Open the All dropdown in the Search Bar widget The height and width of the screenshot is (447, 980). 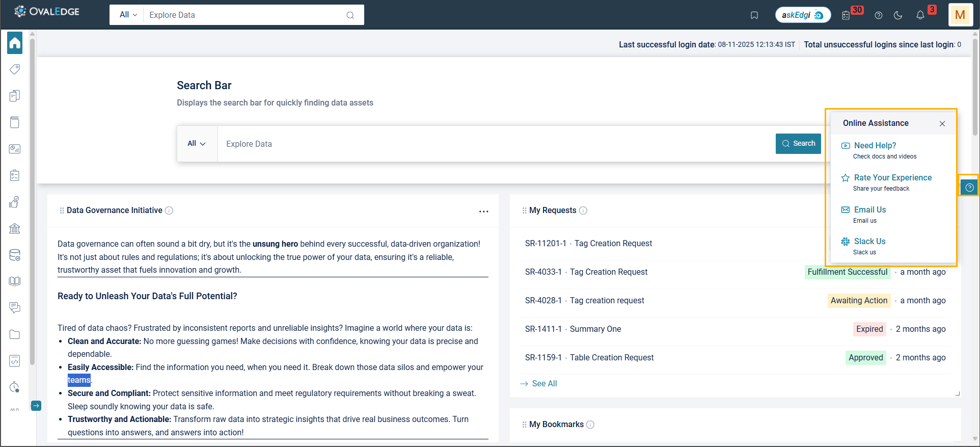[197, 144]
